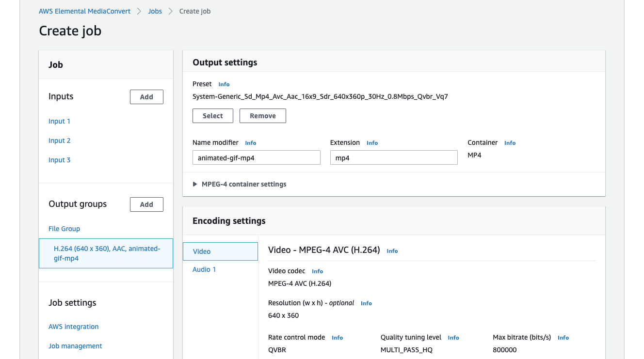The image size is (644, 359).
Task: Select Input 1 in sidebar
Action: 59,121
